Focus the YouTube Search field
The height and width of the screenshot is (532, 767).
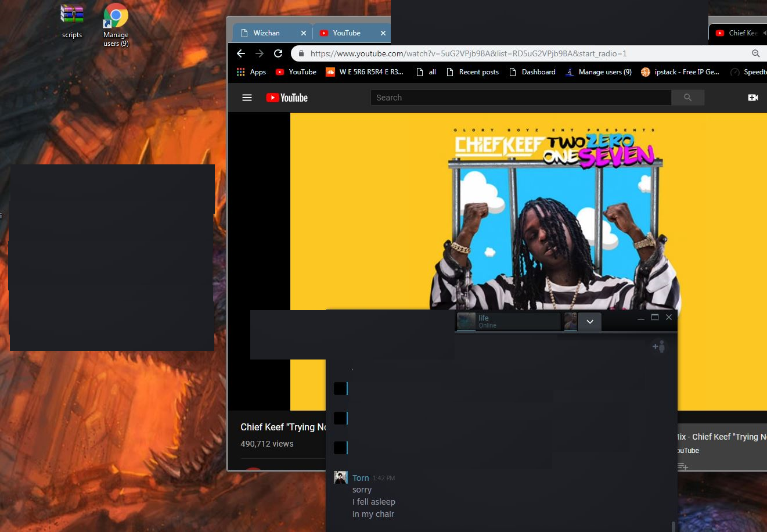click(x=521, y=98)
